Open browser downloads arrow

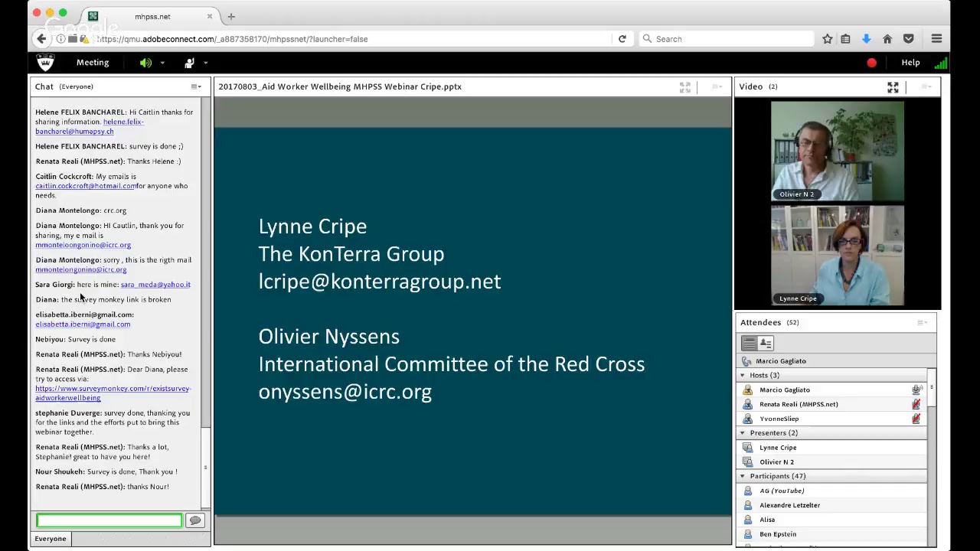tap(866, 39)
